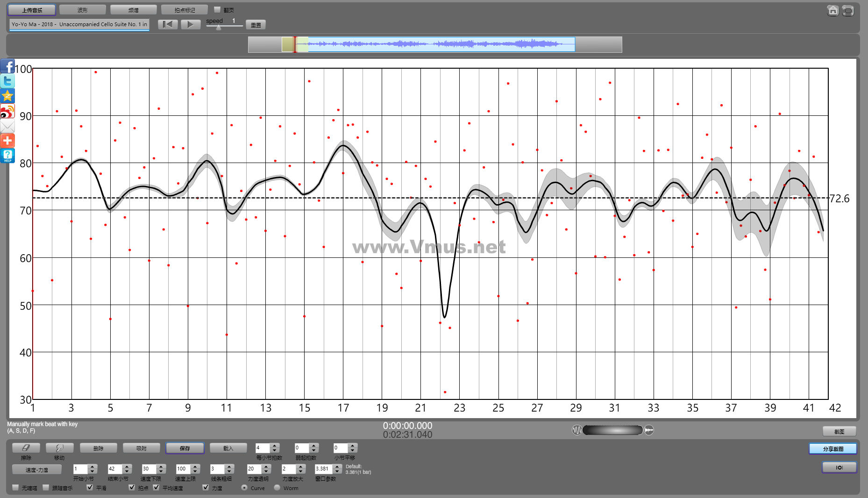The width and height of the screenshot is (868, 498).
Task: Click the Twitter share icon
Action: coord(7,81)
